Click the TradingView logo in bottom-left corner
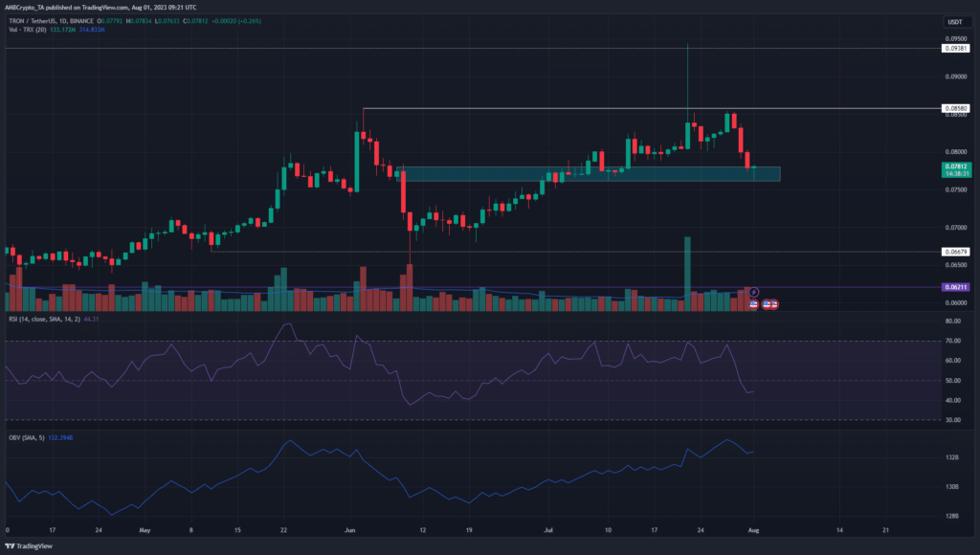 [x=13, y=545]
